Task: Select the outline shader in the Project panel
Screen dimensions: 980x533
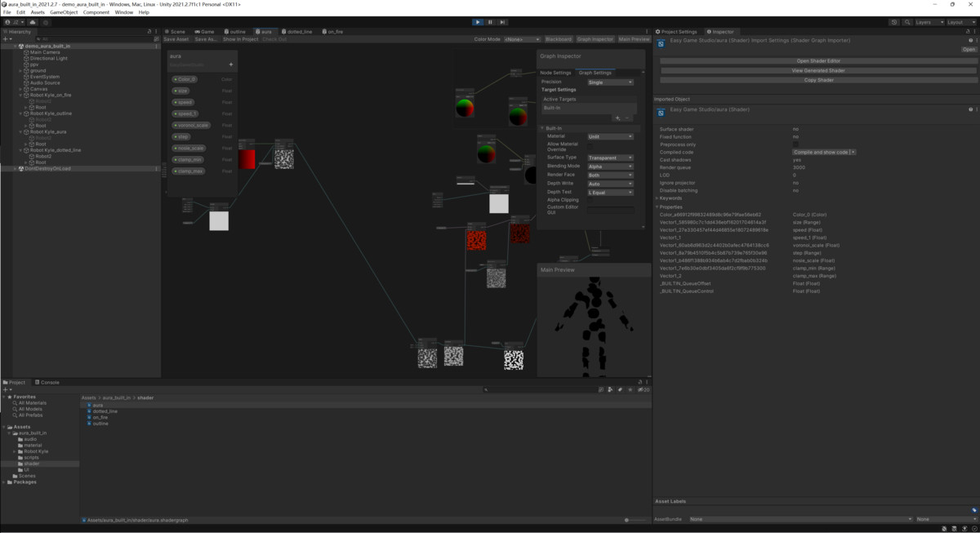Action: tap(99, 423)
